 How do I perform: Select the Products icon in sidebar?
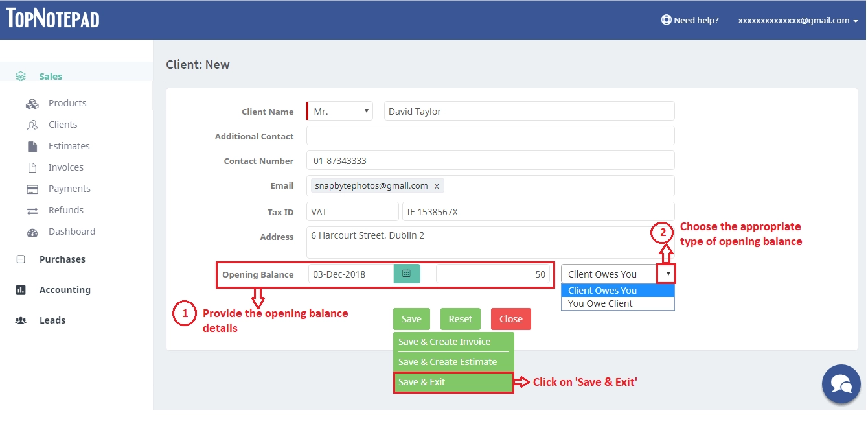[x=33, y=103]
